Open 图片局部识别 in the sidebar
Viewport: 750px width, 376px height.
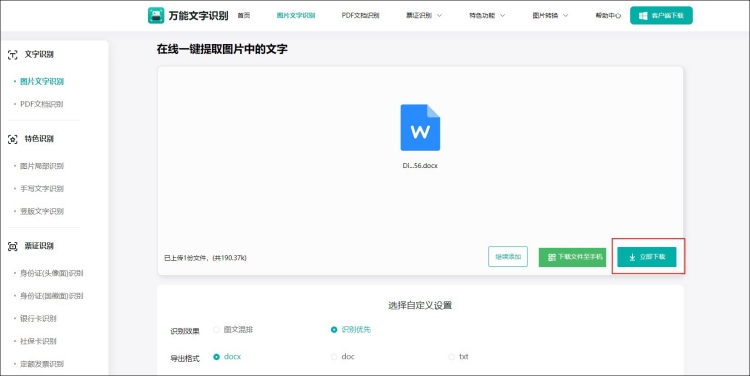click(x=42, y=166)
